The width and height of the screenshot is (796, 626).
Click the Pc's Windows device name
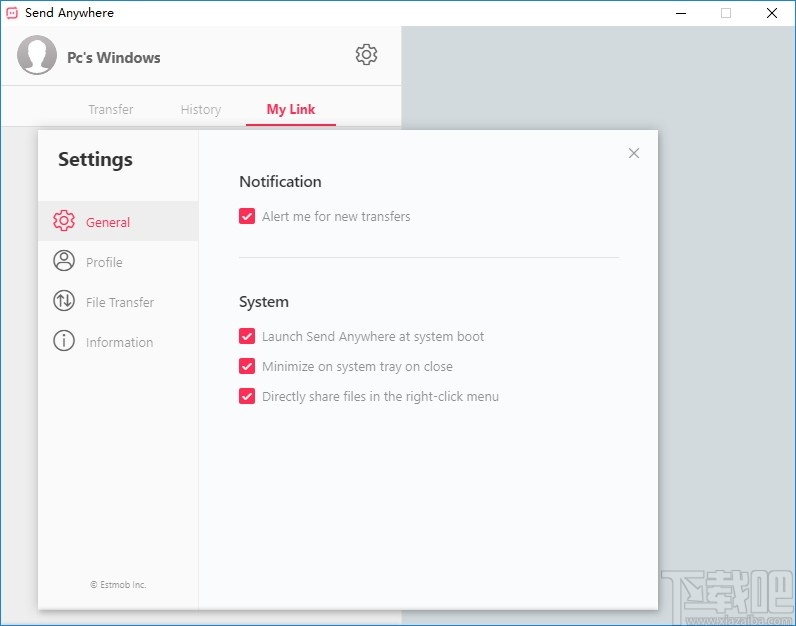[114, 57]
